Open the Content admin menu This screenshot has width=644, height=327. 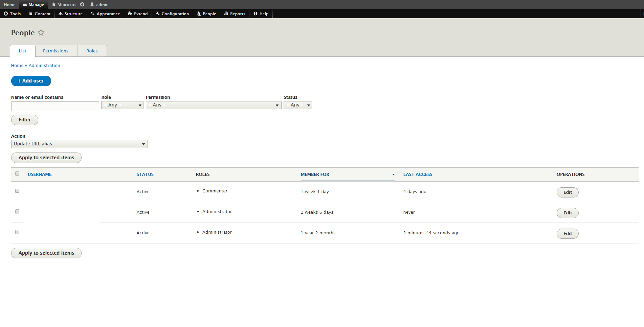click(40, 14)
